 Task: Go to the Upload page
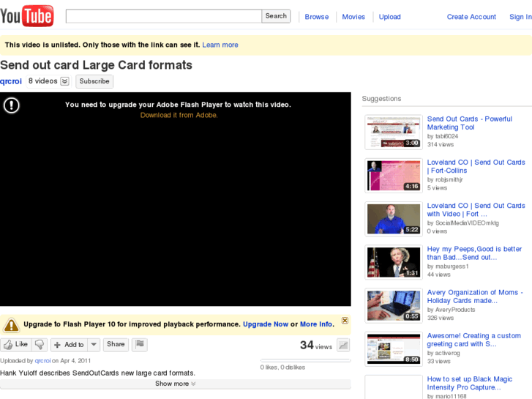(389, 17)
